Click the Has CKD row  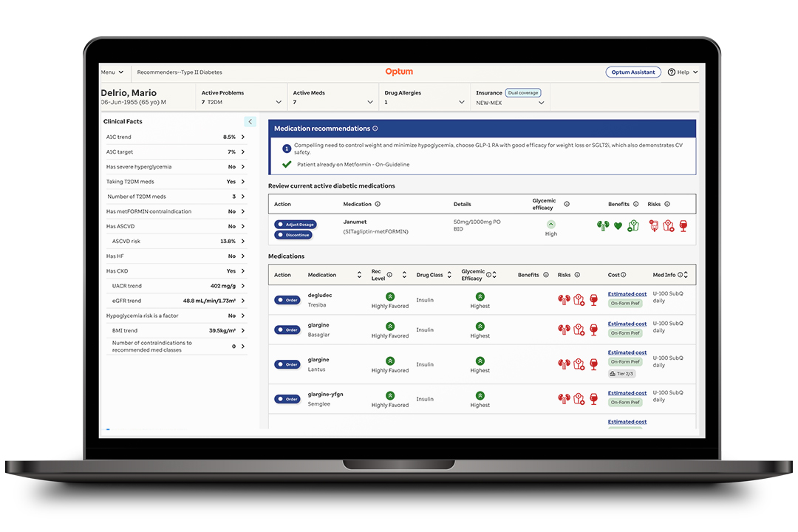[176, 271]
